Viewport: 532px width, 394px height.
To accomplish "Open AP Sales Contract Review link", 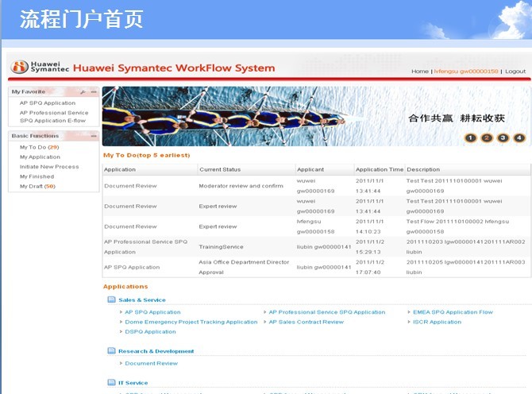I will (306, 322).
